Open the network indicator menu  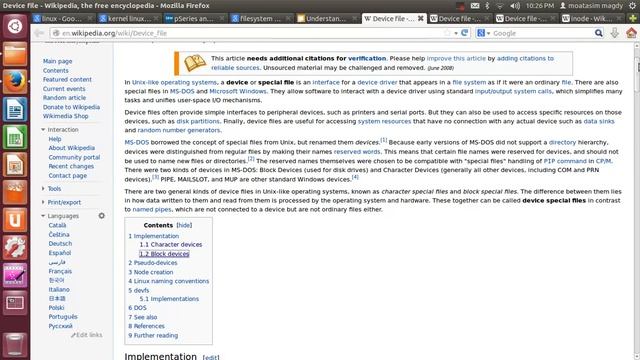tap(500, 6)
